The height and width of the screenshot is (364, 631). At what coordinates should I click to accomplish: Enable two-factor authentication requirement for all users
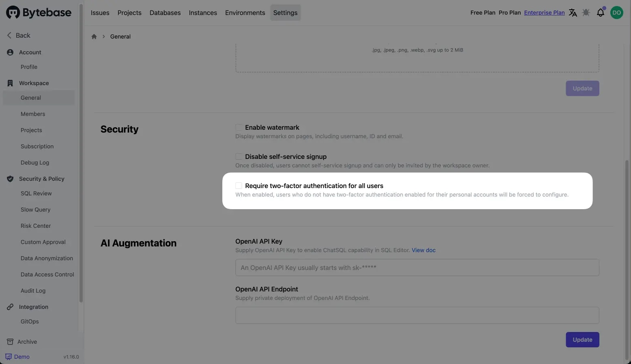(238, 185)
